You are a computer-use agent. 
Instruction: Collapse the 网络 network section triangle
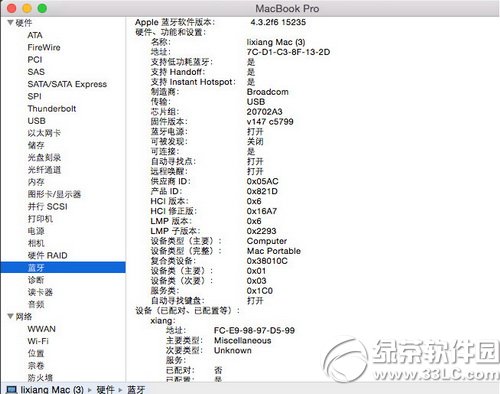click(10, 316)
